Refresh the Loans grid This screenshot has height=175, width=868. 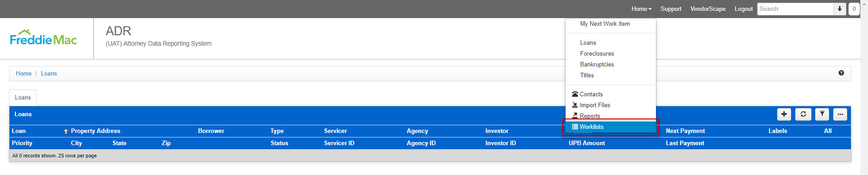point(803,114)
